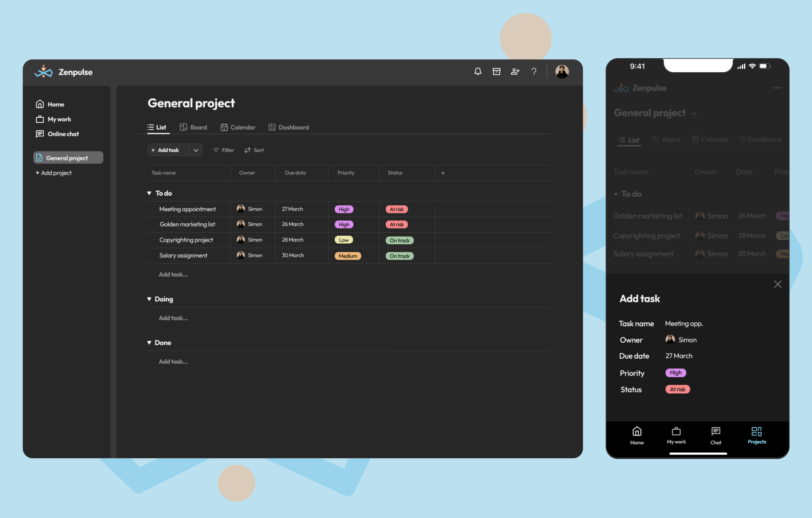Switch to the Board tab
The image size is (812, 518).
pos(193,127)
